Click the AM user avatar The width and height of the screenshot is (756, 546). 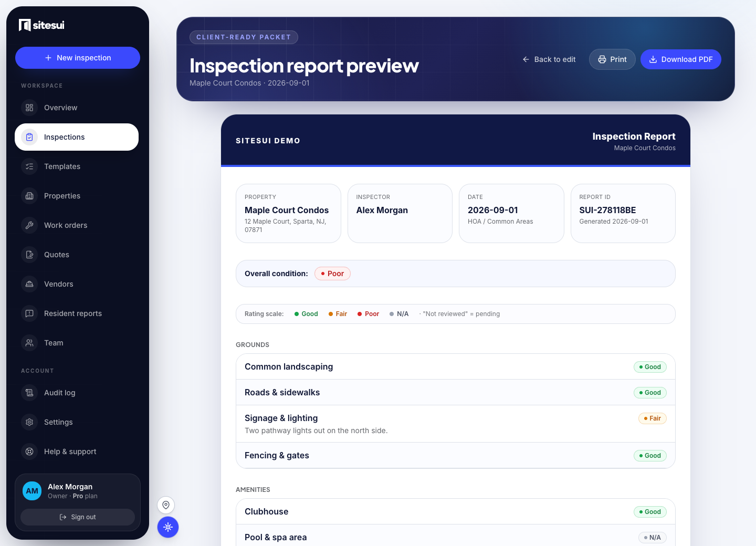32,491
